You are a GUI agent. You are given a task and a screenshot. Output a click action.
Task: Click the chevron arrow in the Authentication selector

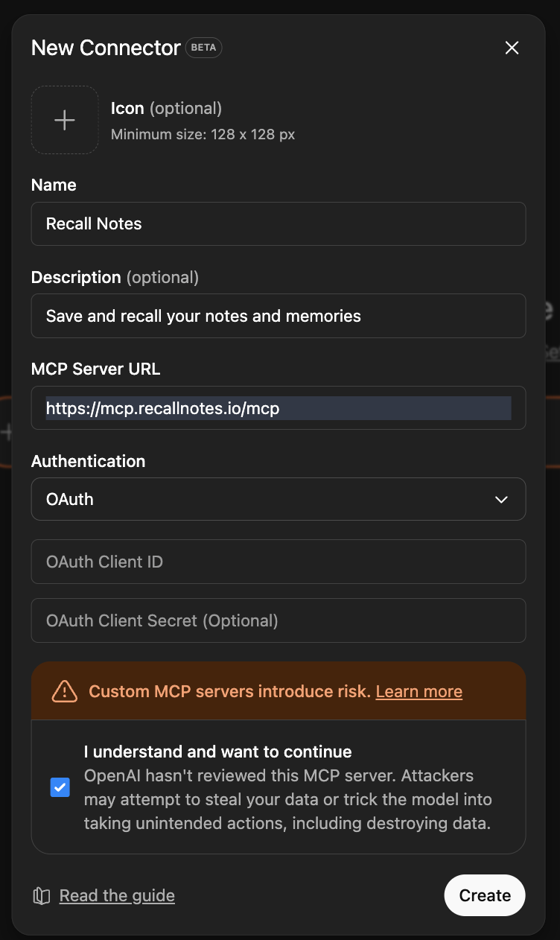point(501,499)
